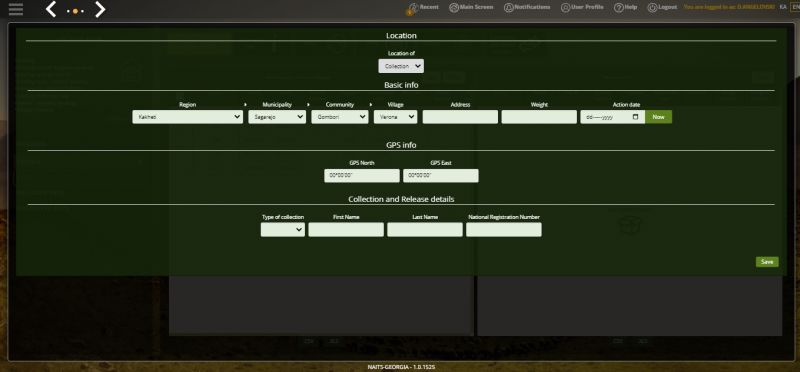Open the Type of collection dropdown
This screenshot has width=800, height=372.
(x=283, y=230)
